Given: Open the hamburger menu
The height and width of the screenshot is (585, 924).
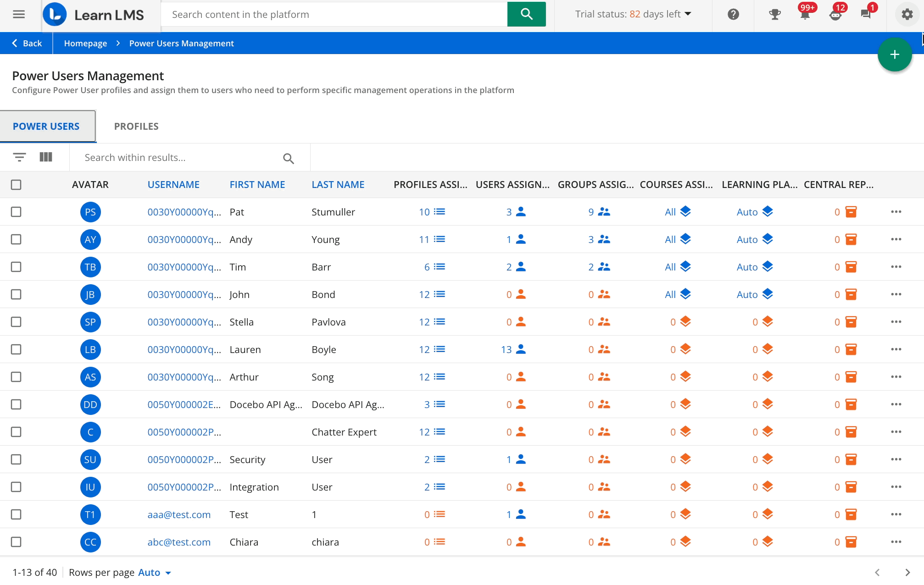Looking at the screenshot, I should point(19,14).
